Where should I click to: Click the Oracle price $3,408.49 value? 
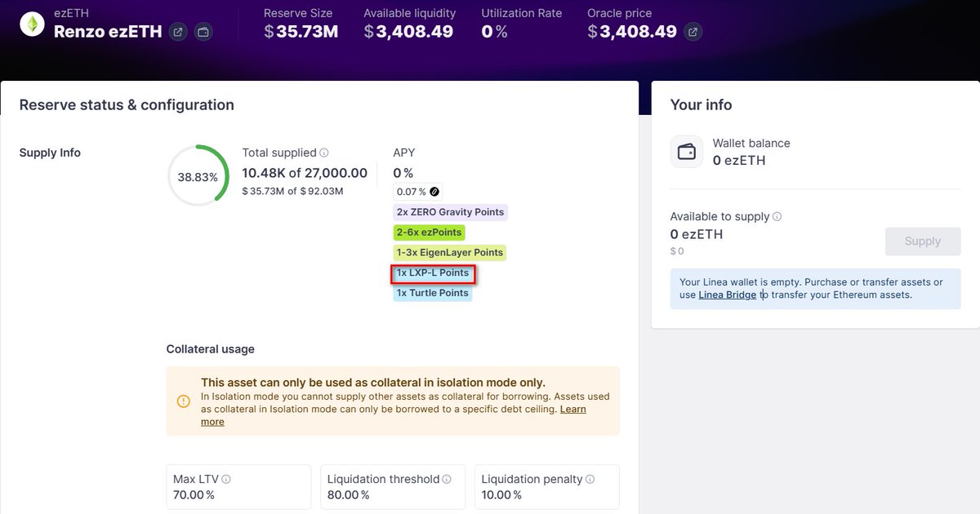632,32
